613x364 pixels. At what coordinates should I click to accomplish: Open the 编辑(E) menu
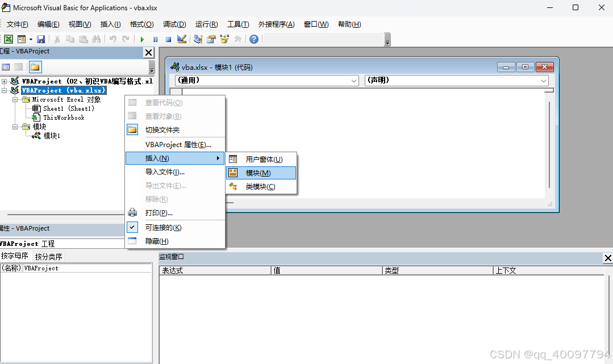click(48, 24)
